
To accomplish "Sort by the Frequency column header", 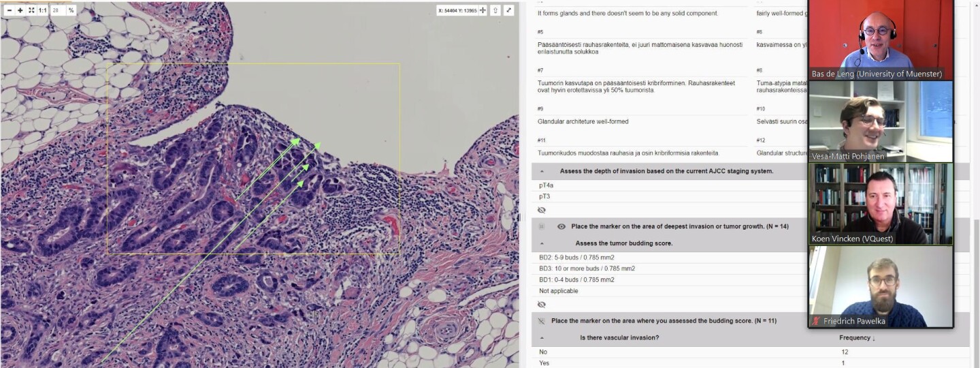I will (x=857, y=338).
